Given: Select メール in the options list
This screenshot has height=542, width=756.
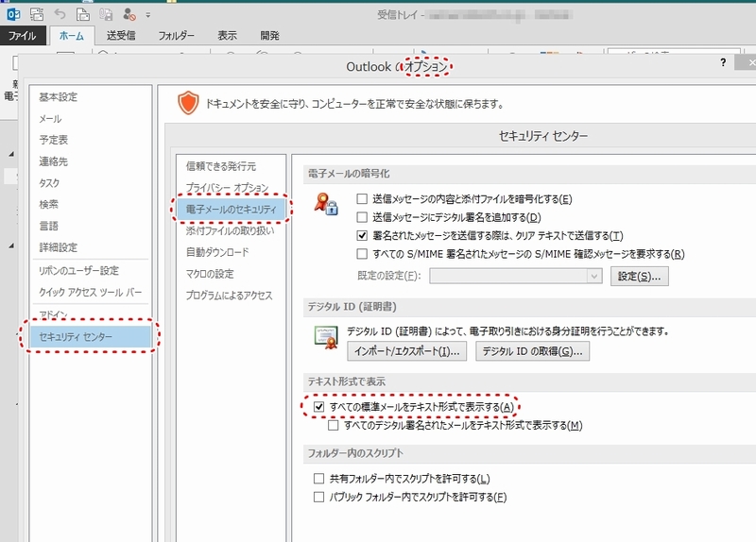Looking at the screenshot, I should [90, 119].
